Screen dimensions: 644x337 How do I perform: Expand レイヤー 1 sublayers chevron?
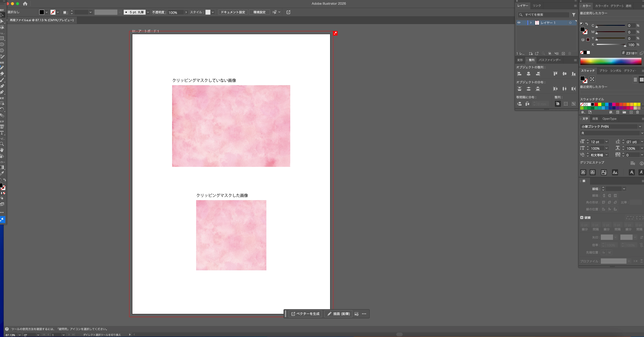[x=531, y=23]
